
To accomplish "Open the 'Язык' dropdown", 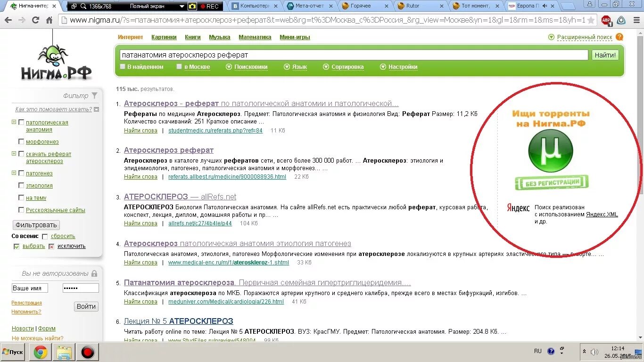I will [295, 67].
